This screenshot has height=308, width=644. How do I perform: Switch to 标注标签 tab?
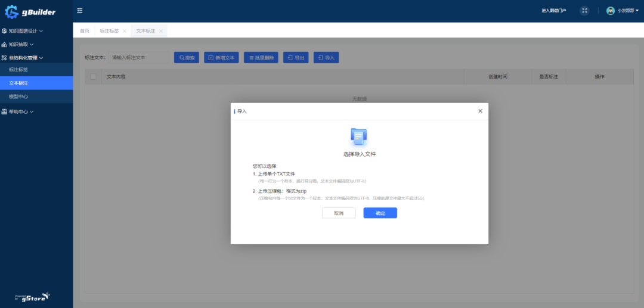109,31
